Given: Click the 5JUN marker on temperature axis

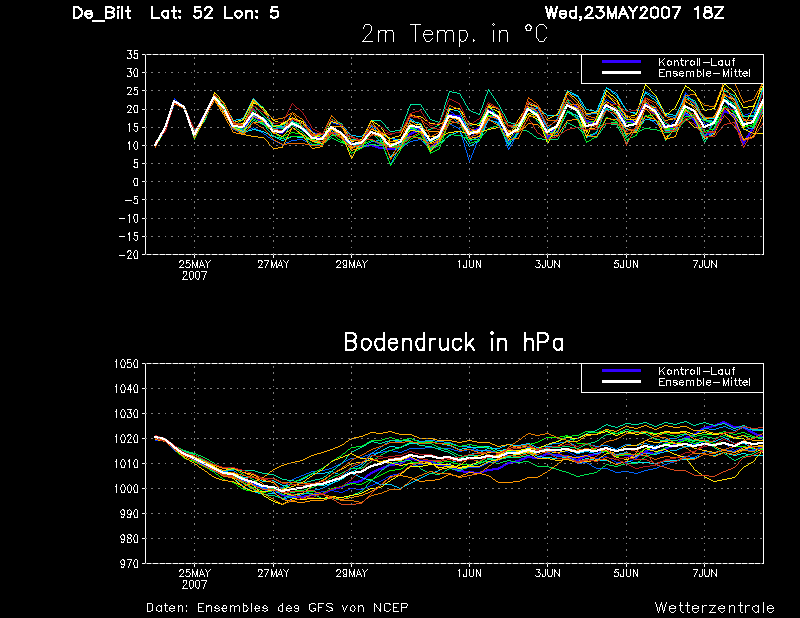Looking at the screenshot, I should click(x=626, y=264).
